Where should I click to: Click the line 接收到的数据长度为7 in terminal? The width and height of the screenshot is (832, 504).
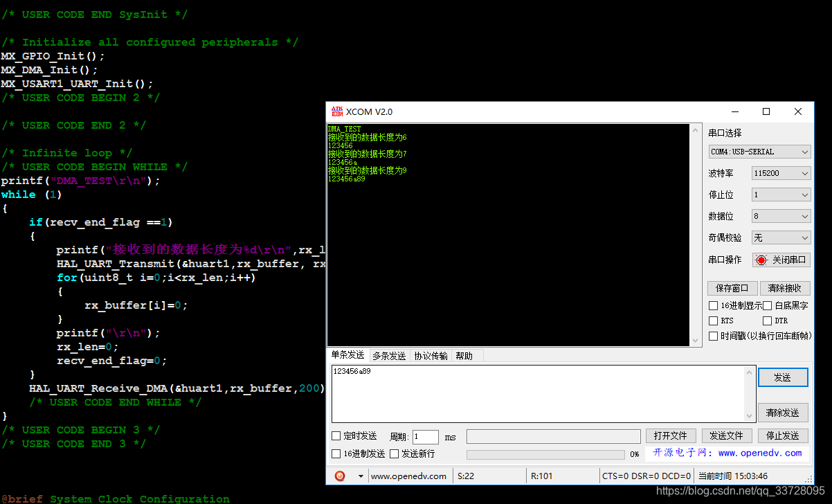[367, 154]
